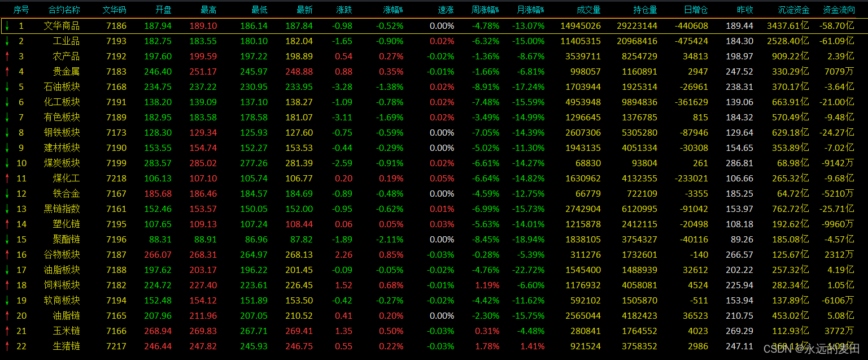
Task: Click the 月涨幅% column header
Action: [530, 10]
